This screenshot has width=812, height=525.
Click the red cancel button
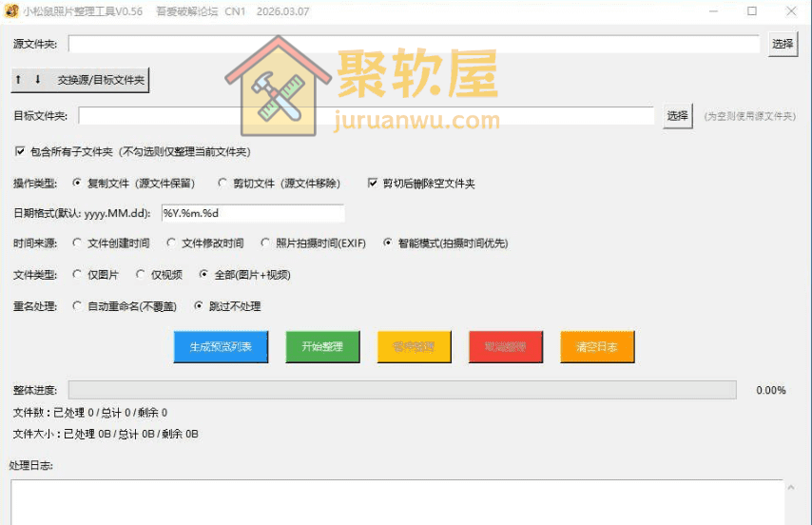(x=506, y=347)
